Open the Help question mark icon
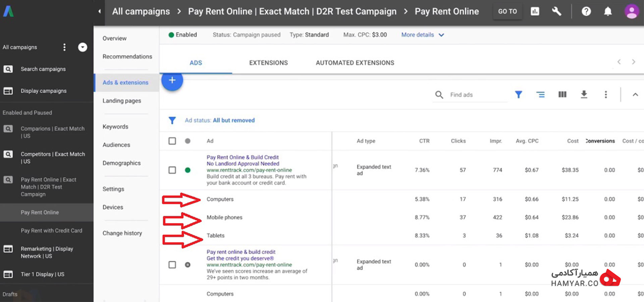The height and width of the screenshot is (302, 644). [x=586, y=11]
